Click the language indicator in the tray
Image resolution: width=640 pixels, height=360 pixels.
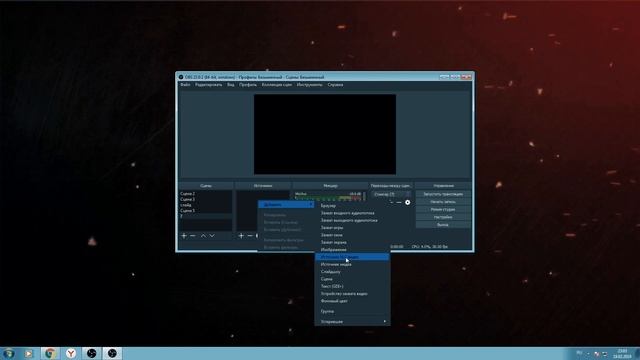579,353
